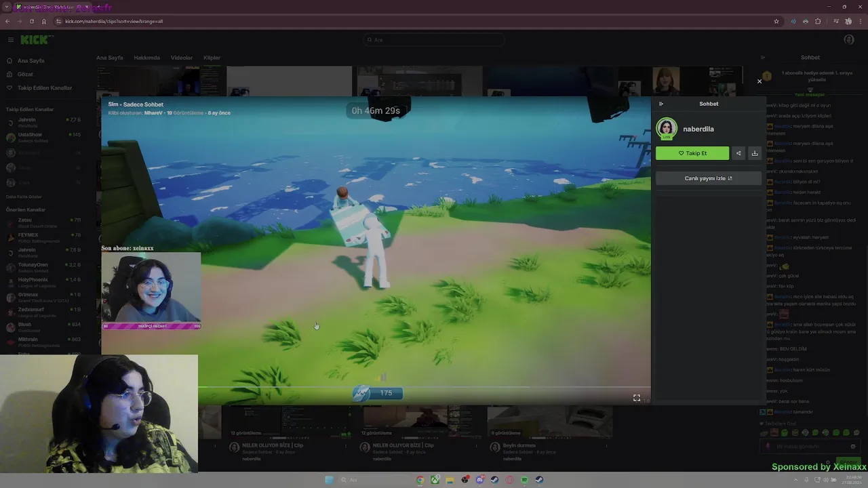Close the clip popup with the X
This screenshot has width=868, height=488.
coord(759,81)
